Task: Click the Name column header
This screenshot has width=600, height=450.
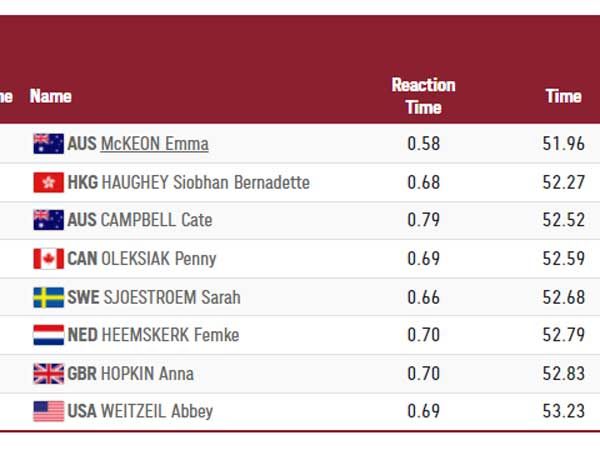Action: [51, 96]
